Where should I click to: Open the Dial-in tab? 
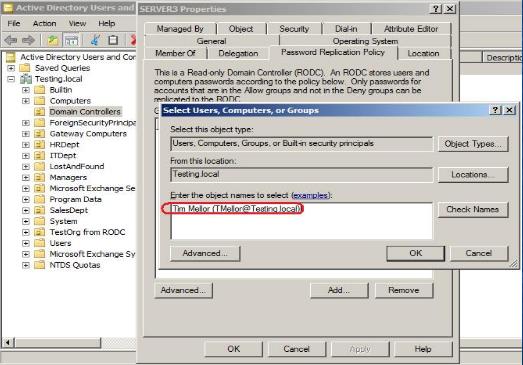click(x=346, y=29)
